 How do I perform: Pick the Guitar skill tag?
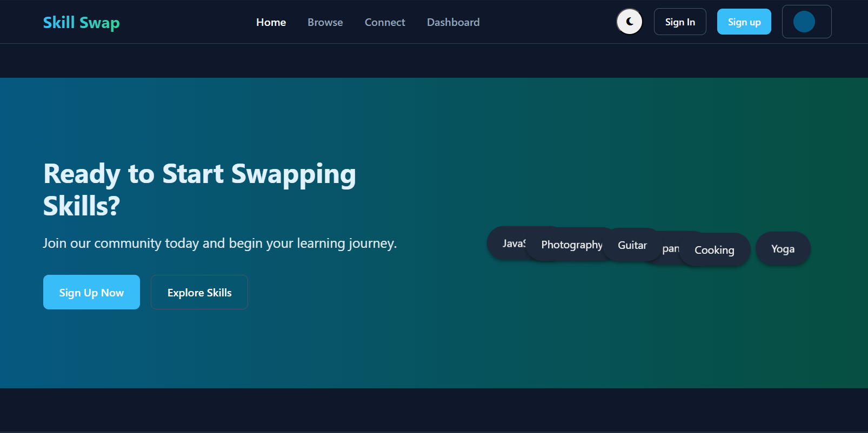pos(632,245)
